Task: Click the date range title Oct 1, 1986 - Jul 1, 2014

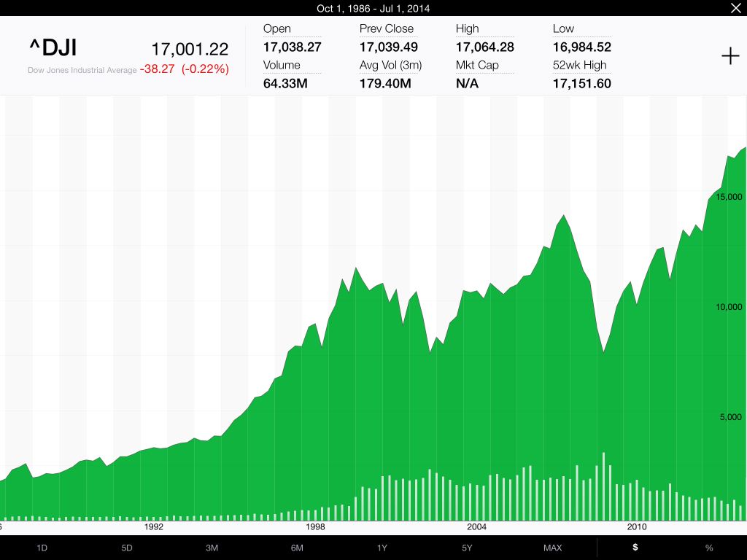Action: [373, 8]
